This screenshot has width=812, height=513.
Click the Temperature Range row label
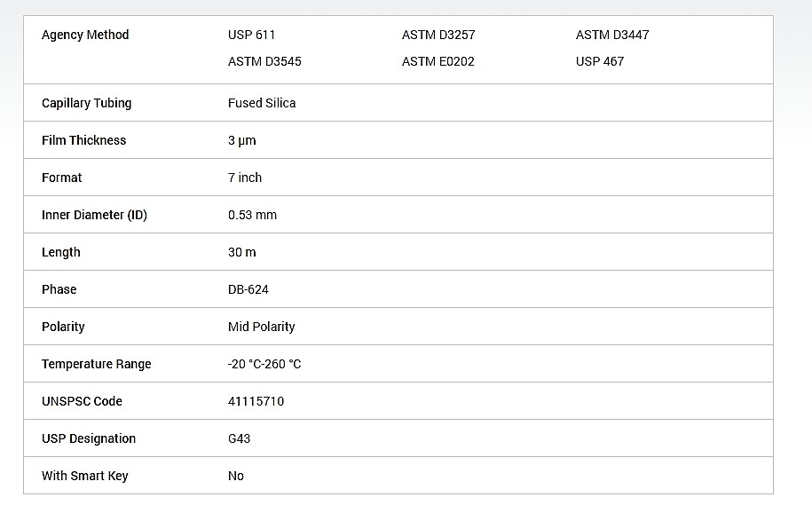pyautogui.click(x=97, y=364)
